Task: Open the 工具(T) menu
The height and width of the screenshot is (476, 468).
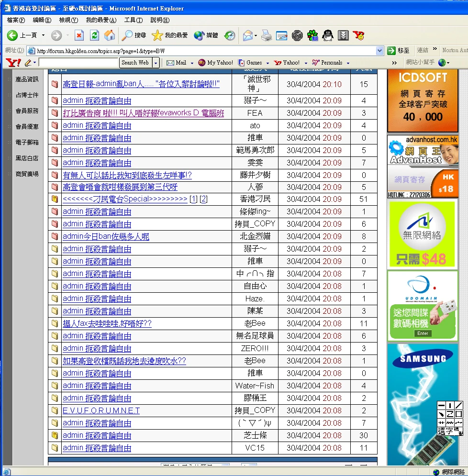Action: click(134, 20)
